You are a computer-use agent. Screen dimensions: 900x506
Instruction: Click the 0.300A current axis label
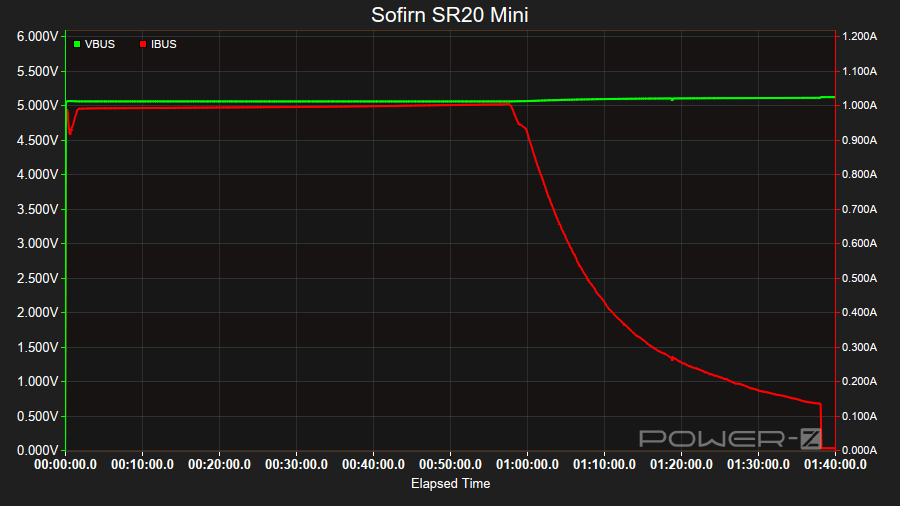tap(859, 347)
